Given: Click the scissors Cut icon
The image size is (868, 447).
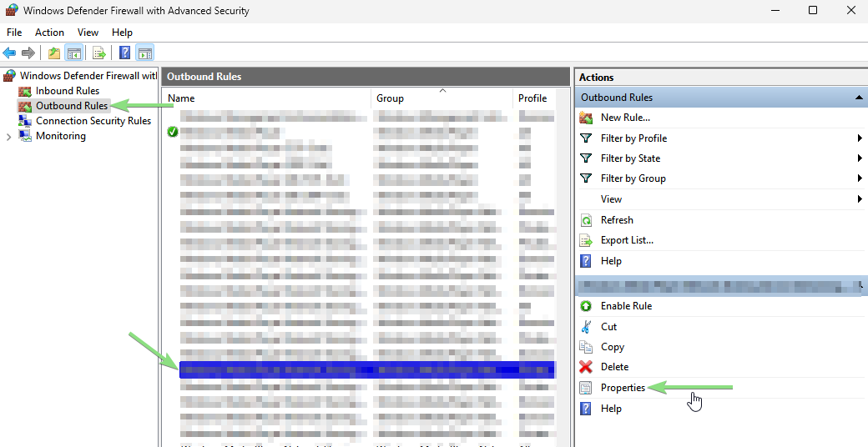Looking at the screenshot, I should click(x=586, y=327).
